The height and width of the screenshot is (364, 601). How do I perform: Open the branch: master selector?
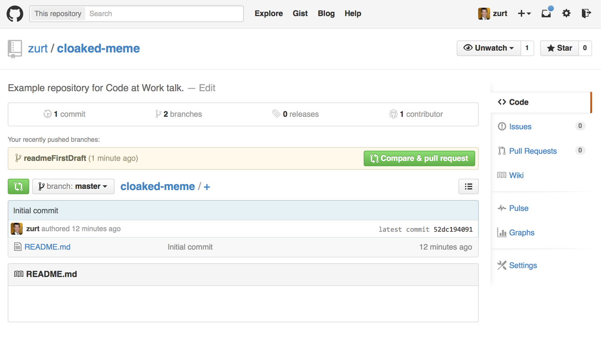point(73,186)
